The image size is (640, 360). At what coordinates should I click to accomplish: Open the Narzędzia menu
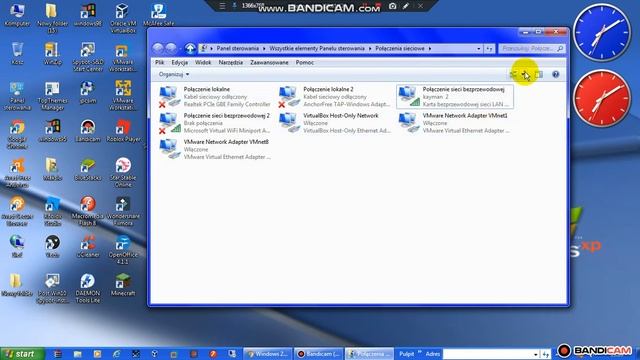point(231,62)
